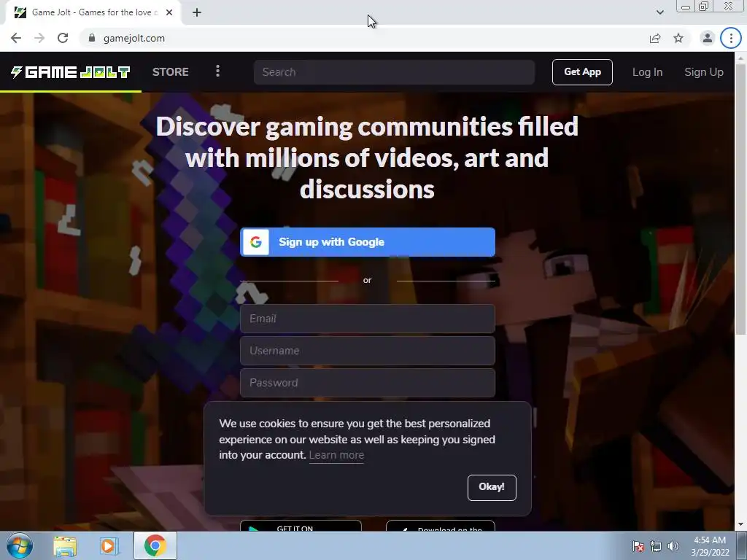Click the disabled forward arrow
This screenshot has width=747, height=560.
[39, 38]
